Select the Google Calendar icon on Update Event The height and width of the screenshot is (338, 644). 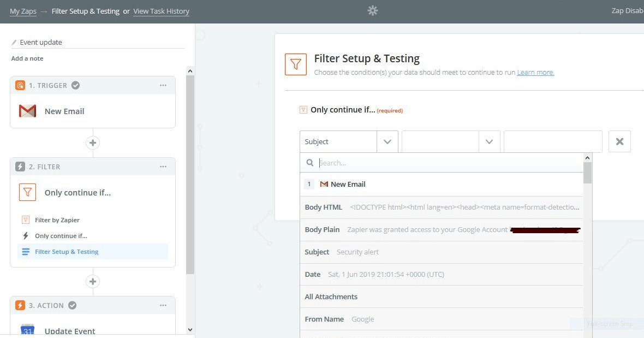(27, 330)
